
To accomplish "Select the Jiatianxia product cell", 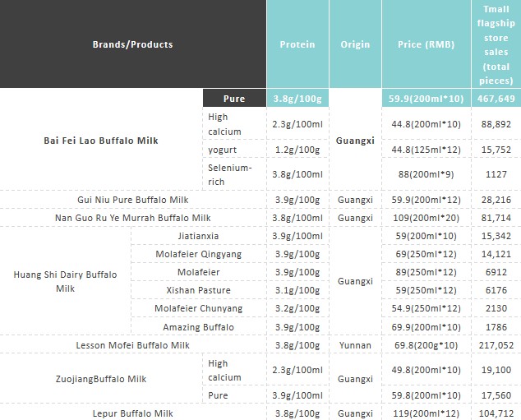I will [199, 236].
